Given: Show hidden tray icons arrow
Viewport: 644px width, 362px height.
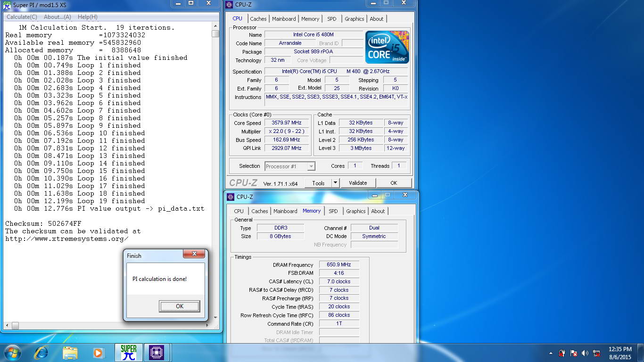Looking at the screenshot, I should pos(551,353).
